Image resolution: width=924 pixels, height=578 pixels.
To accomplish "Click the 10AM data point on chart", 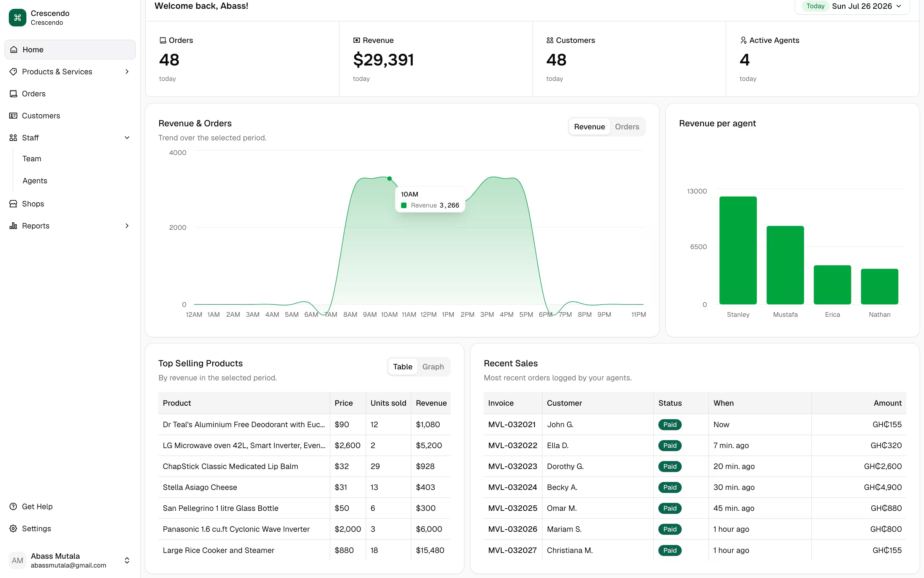I will (389, 179).
